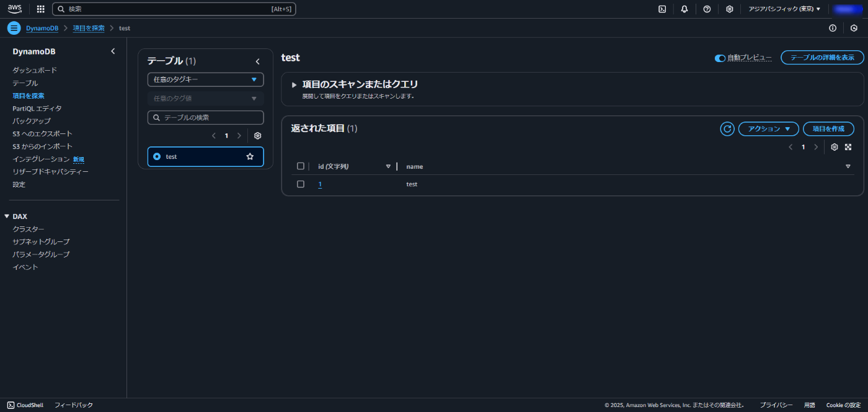Click the clock icon below the top bar
The width and height of the screenshot is (868, 412).
pyautogui.click(x=854, y=28)
